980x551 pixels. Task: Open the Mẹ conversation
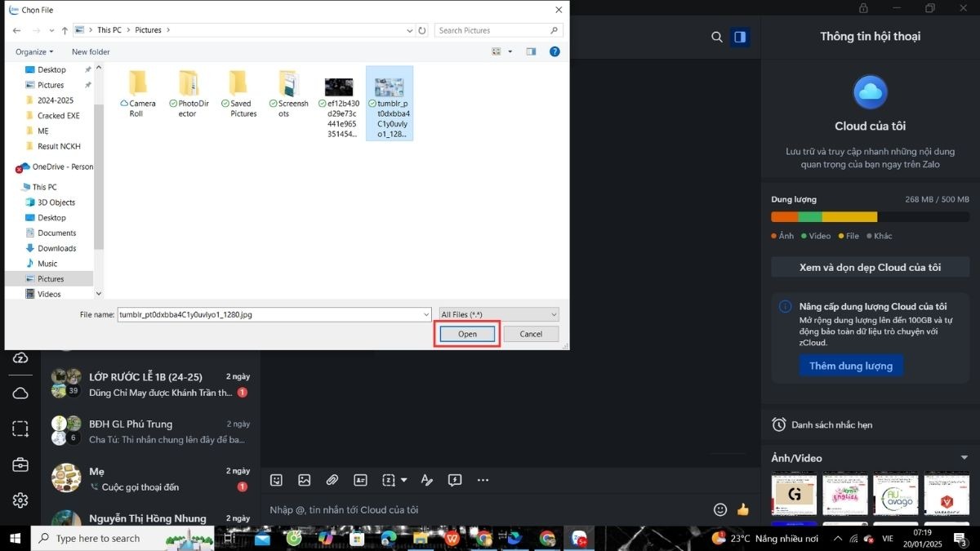pyautogui.click(x=150, y=479)
